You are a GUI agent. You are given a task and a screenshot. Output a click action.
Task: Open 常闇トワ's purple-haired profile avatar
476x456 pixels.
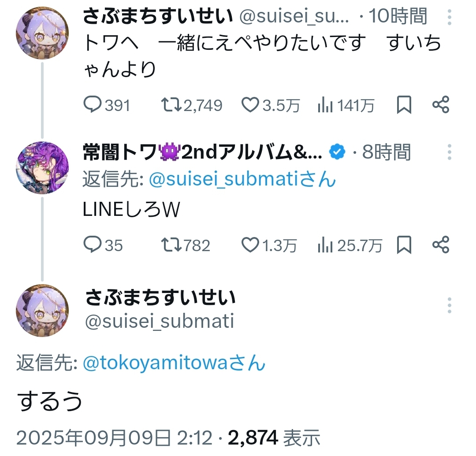42,167
